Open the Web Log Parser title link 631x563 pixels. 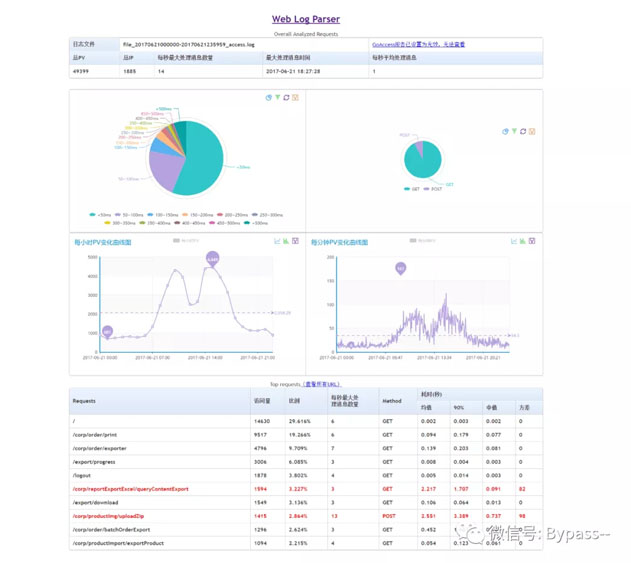pos(307,19)
